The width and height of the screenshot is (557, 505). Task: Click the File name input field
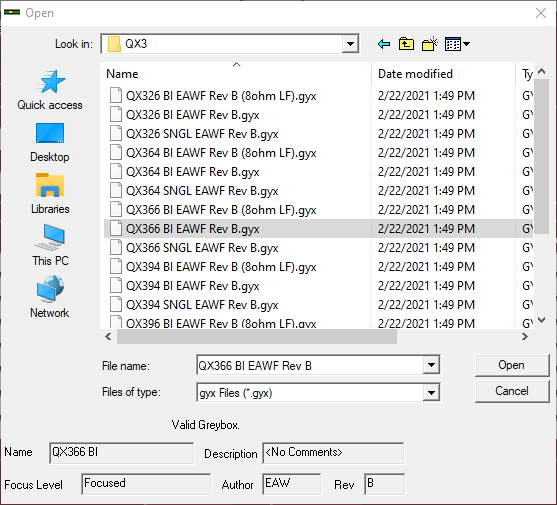[x=309, y=365]
